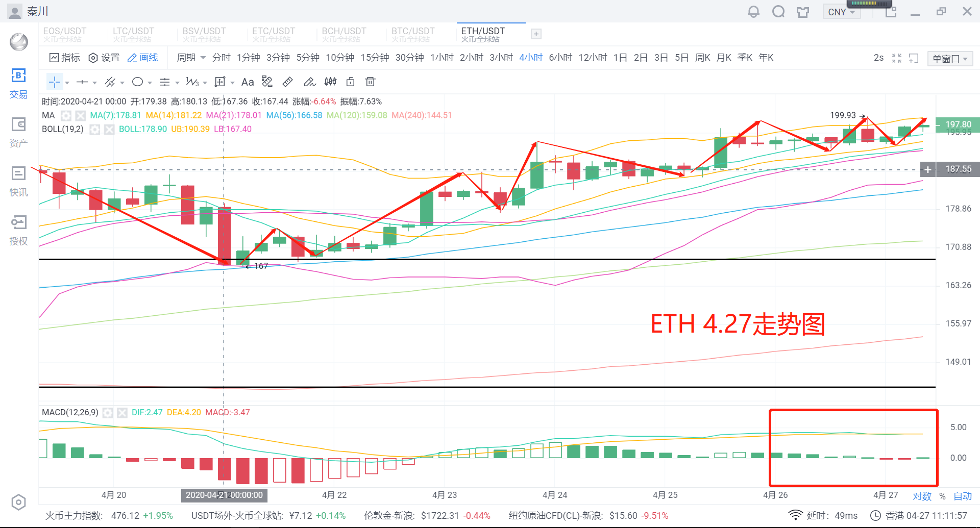Viewport: 980px width, 528px height.
Task: Select the ellipse shape tool
Action: point(137,82)
